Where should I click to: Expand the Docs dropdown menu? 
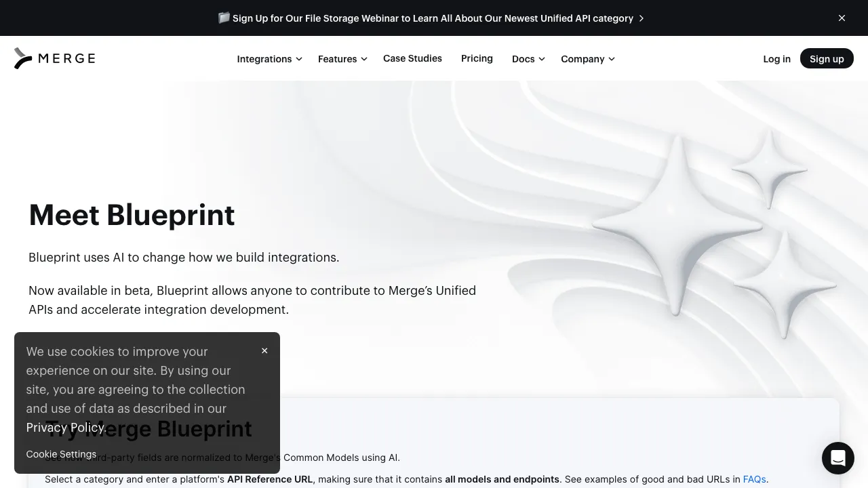coord(528,59)
